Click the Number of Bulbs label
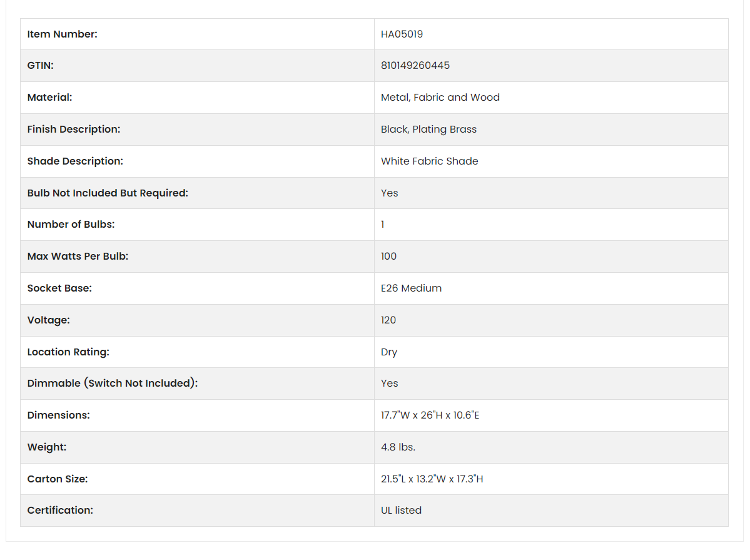Screen dimensions: 750x560 (71, 225)
